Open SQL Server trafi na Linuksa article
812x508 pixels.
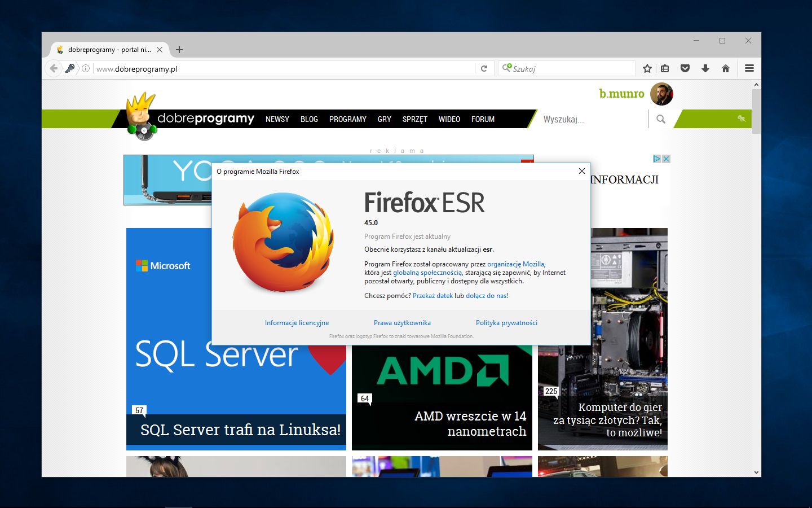240,430
